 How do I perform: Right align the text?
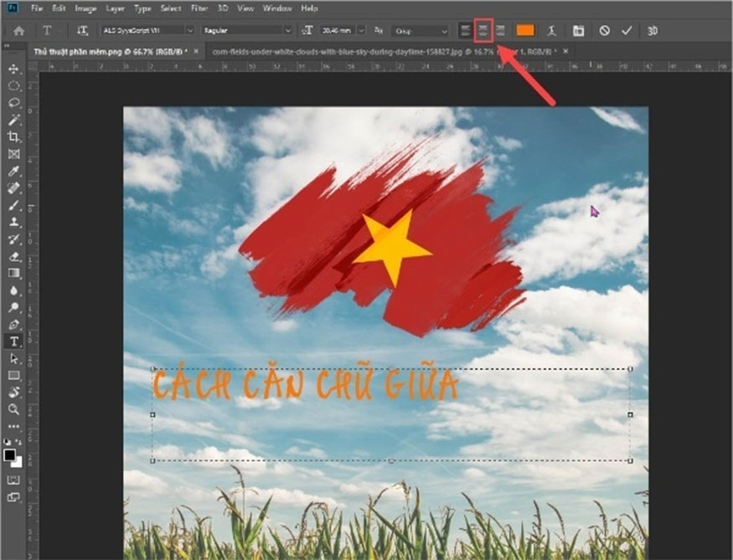coord(503,31)
